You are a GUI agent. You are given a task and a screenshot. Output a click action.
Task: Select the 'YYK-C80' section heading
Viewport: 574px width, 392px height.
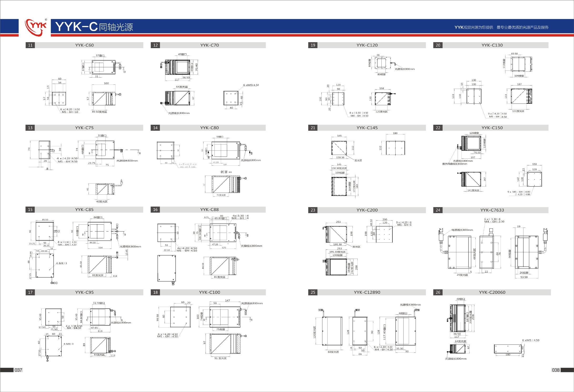tap(209, 128)
